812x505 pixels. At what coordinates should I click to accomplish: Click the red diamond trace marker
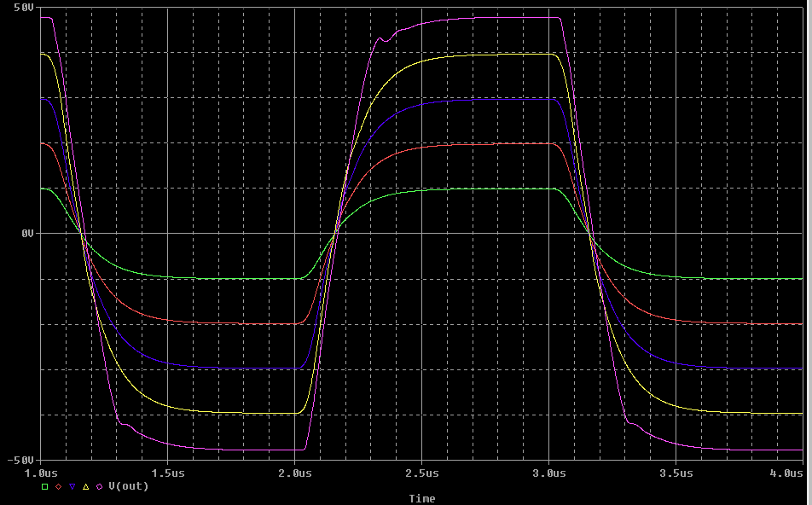coord(58,486)
